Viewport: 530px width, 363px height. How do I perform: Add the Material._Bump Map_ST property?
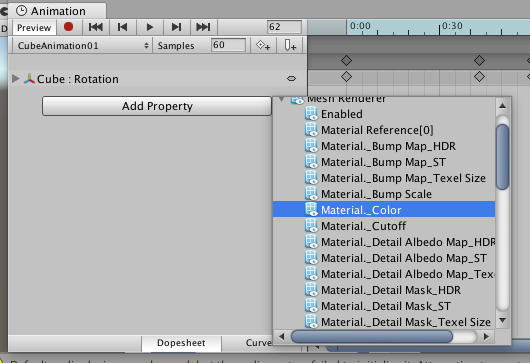(x=383, y=162)
